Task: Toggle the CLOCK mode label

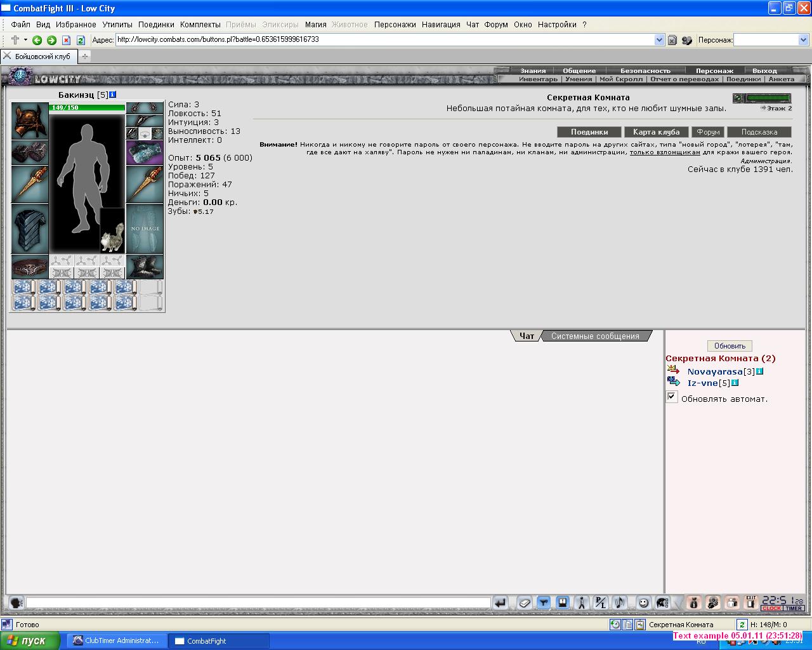Action: point(772,609)
